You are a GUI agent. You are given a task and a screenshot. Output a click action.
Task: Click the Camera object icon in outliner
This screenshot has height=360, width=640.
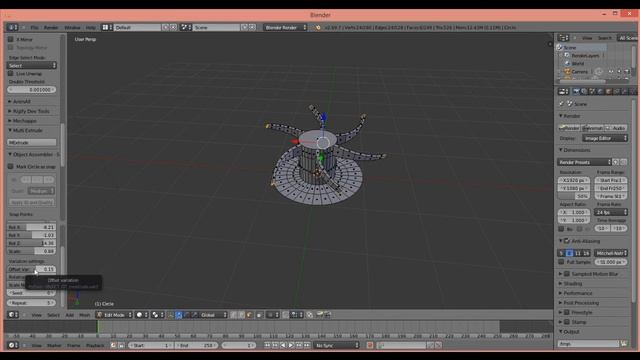567,71
